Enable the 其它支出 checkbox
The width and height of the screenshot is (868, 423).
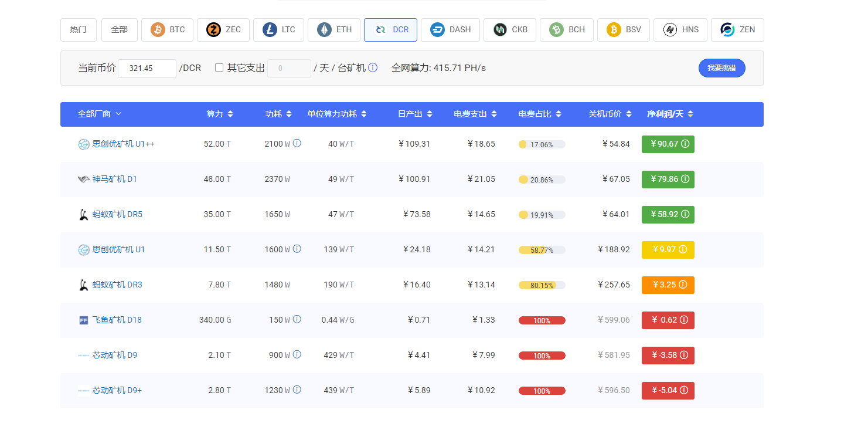tap(219, 68)
